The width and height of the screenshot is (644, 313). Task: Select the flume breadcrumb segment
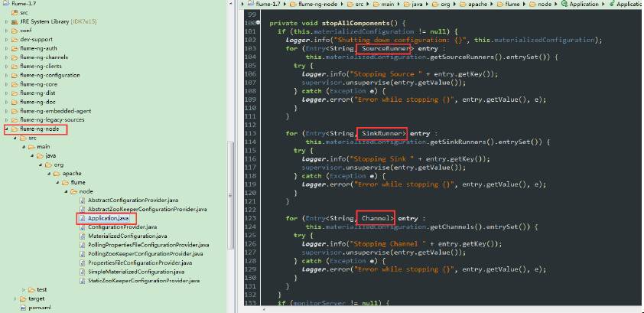(514, 4)
